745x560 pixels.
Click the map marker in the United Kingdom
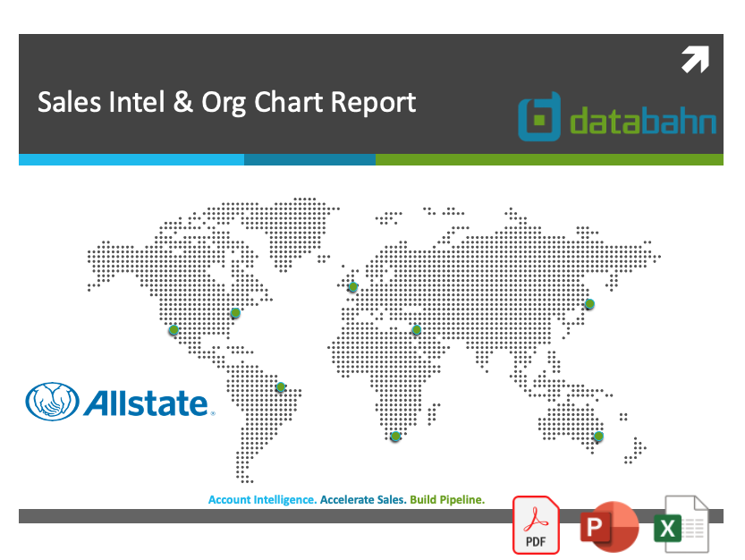pos(353,286)
